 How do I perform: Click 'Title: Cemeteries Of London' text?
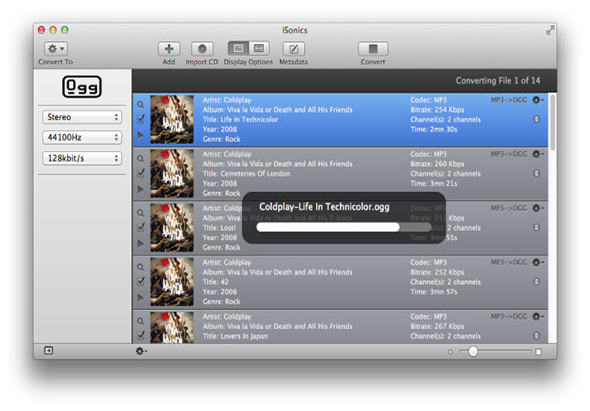click(x=246, y=174)
